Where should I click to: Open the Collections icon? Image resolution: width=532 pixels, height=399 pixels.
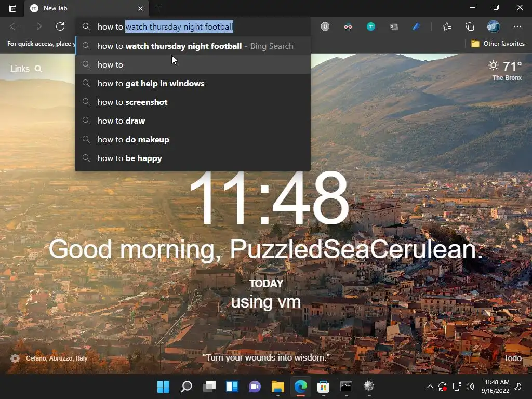tap(470, 26)
